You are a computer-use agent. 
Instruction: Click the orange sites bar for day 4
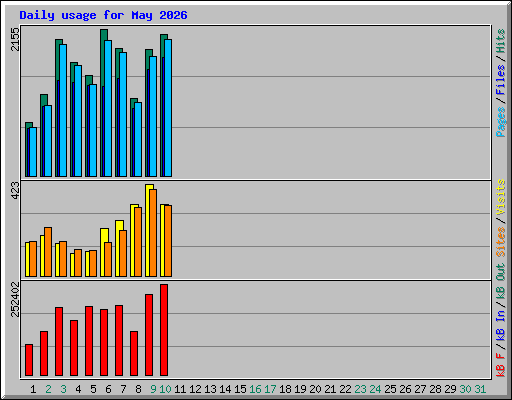(x=78, y=263)
